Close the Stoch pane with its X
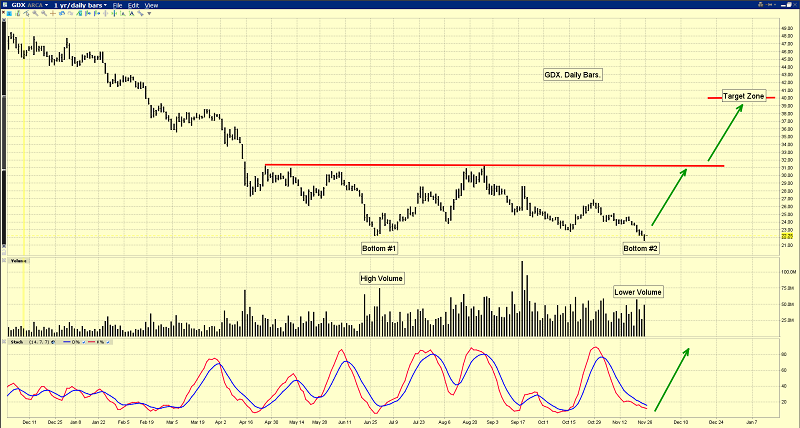This screenshot has width=800, height=428. click(4, 342)
